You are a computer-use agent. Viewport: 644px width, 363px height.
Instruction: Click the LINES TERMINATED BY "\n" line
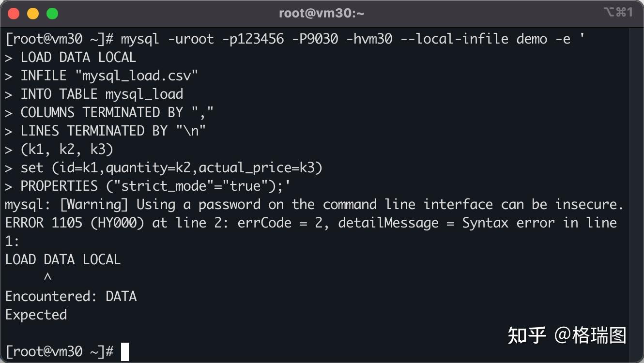click(x=106, y=131)
